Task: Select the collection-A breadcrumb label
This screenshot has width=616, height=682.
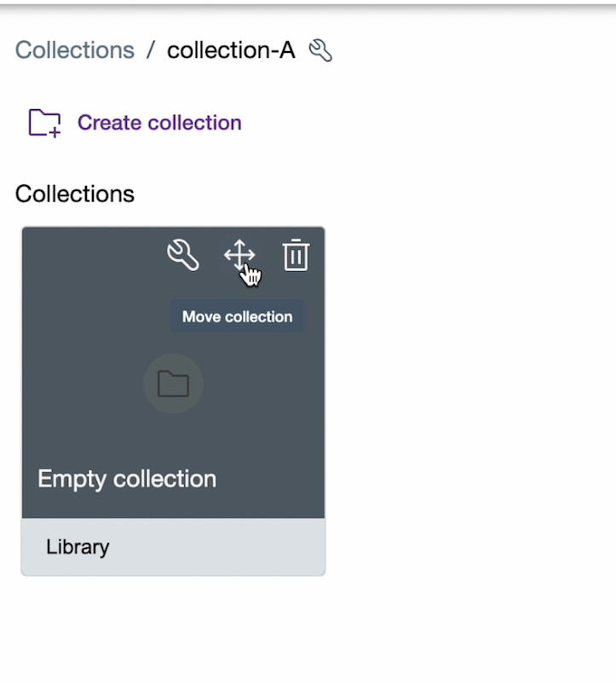Action: click(x=230, y=50)
